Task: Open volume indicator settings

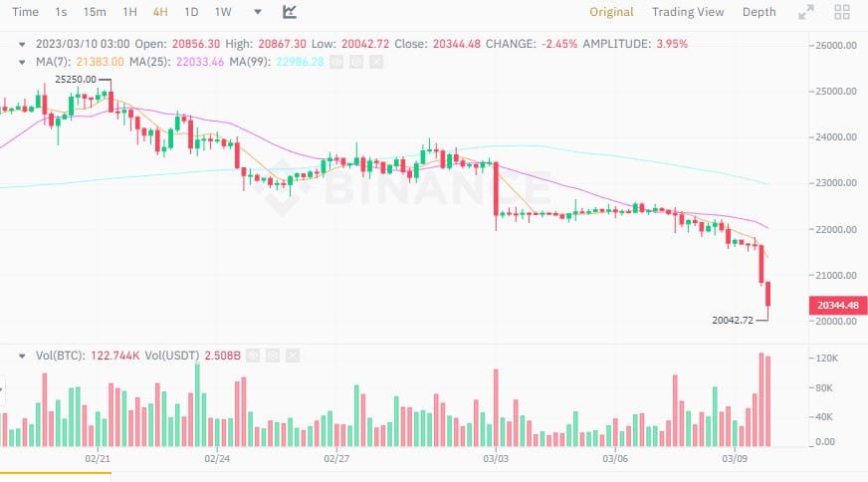Action: pos(271,356)
